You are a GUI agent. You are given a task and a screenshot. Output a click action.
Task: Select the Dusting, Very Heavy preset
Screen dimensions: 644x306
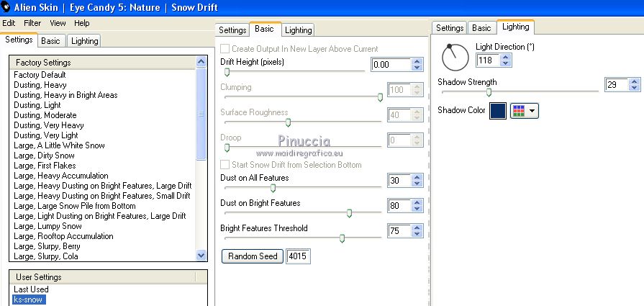click(49, 125)
